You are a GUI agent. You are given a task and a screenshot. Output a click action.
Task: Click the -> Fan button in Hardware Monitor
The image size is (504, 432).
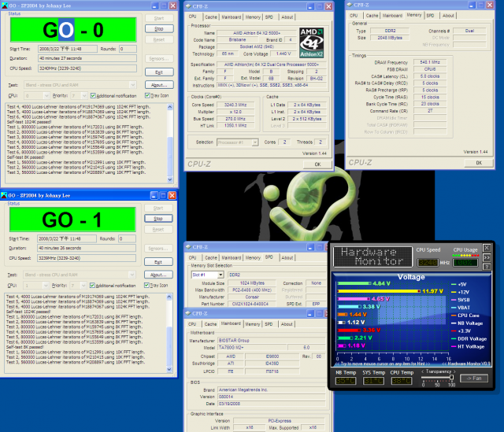pos(474,378)
